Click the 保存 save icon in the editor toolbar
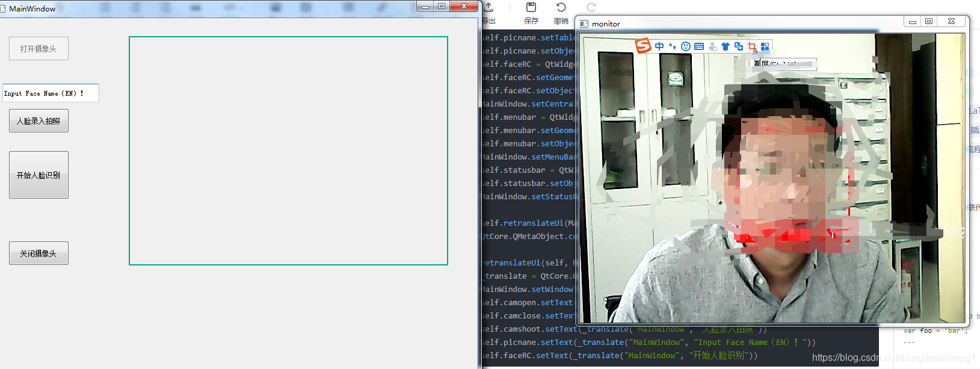 click(x=531, y=7)
